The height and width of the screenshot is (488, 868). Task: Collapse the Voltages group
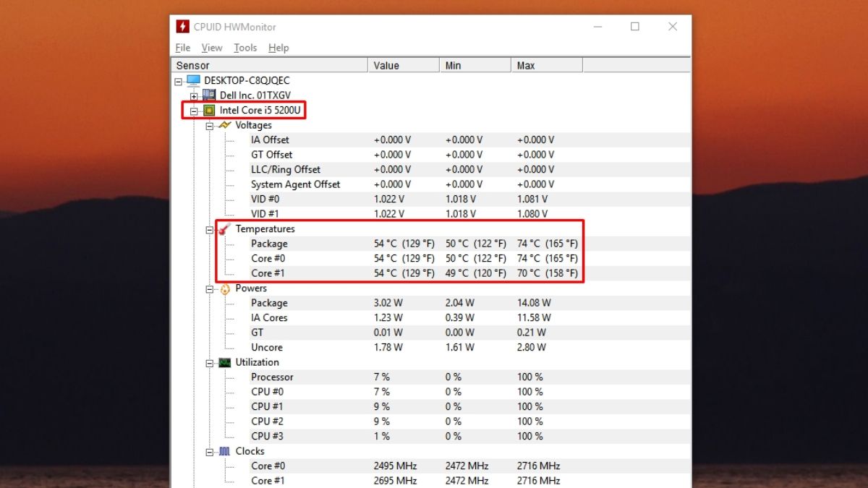click(210, 126)
